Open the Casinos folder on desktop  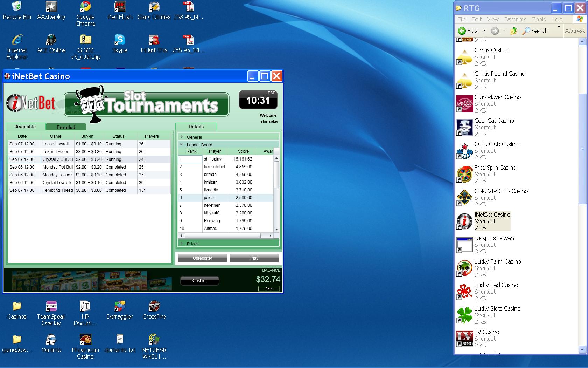coord(17,310)
